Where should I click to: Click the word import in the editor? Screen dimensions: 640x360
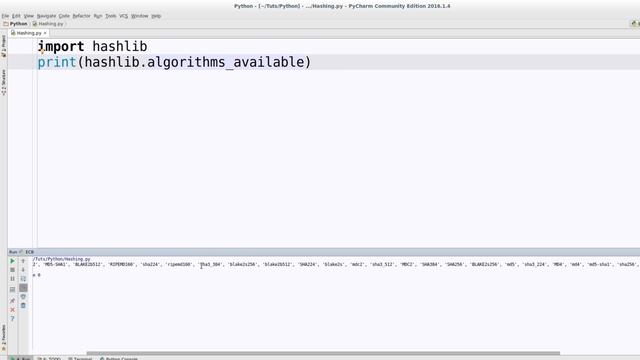coord(61,47)
